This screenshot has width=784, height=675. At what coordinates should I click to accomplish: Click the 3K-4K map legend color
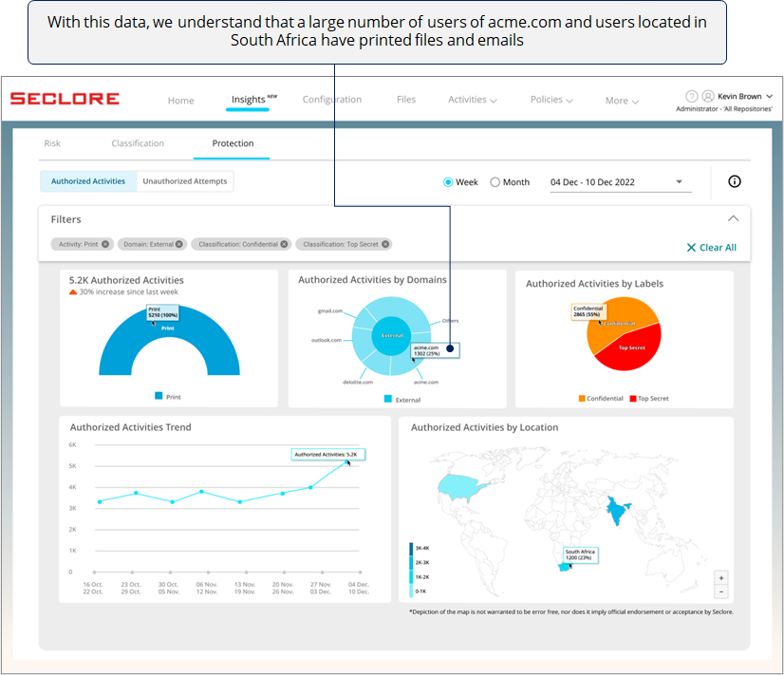412,549
